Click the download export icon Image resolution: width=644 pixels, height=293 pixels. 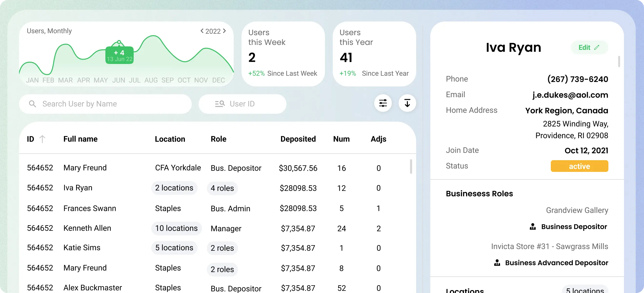pyautogui.click(x=407, y=103)
